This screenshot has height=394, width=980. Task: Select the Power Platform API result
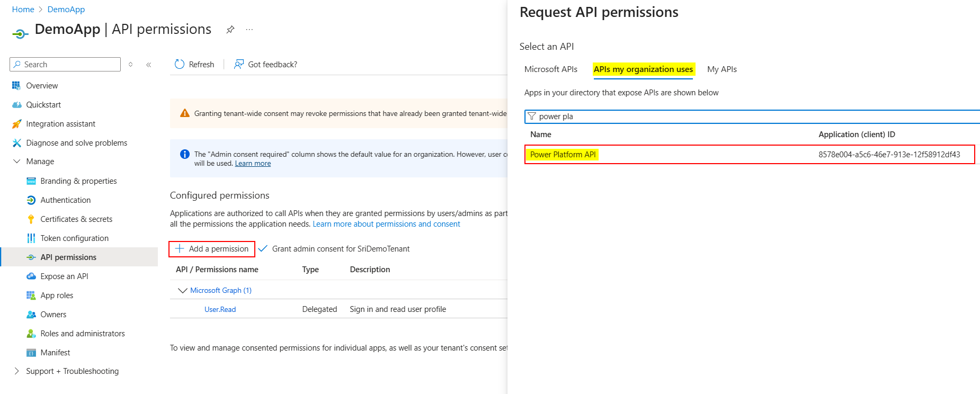(x=750, y=155)
